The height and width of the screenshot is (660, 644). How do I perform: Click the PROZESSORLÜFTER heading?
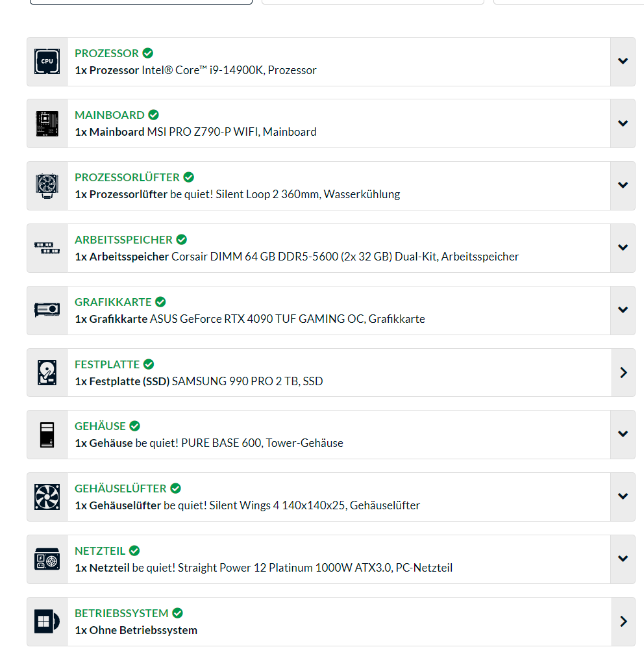pyautogui.click(x=127, y=177)
